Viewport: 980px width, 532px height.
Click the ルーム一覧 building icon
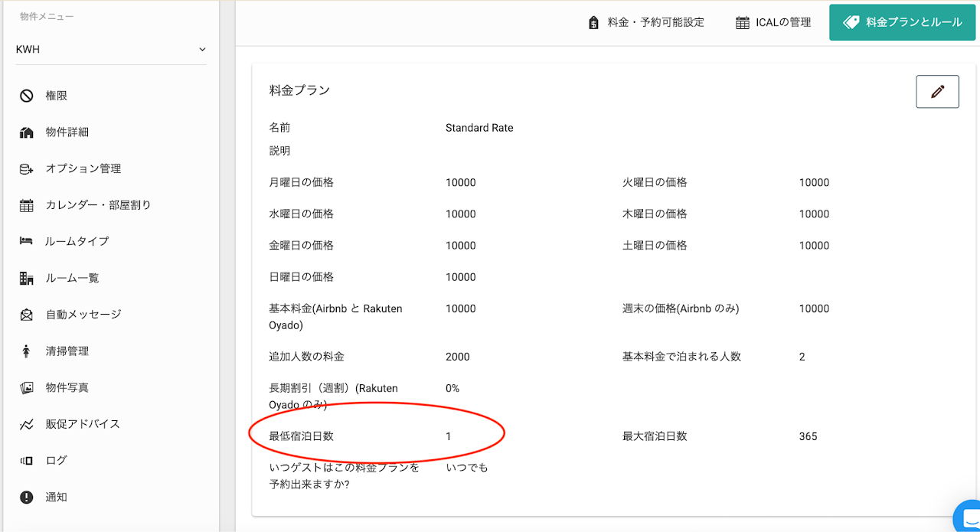coord(27,278)
